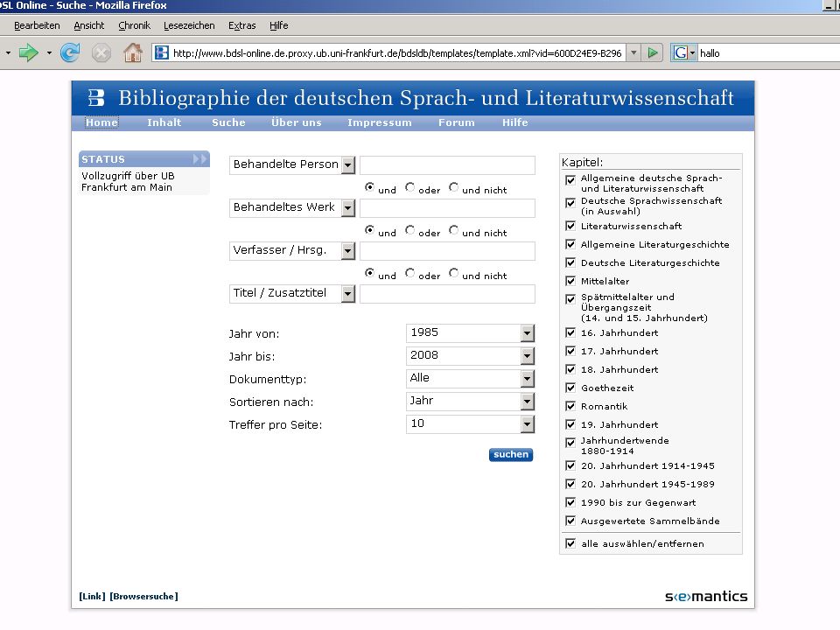Open the Suche navigation tab
840x630 pixels.
pyautogui.click(x=228, y=122)
